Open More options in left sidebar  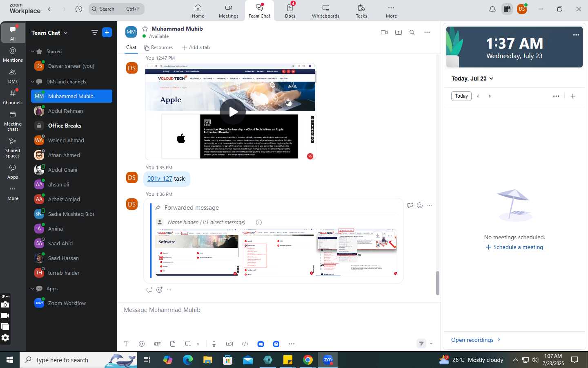coord(13,193)
